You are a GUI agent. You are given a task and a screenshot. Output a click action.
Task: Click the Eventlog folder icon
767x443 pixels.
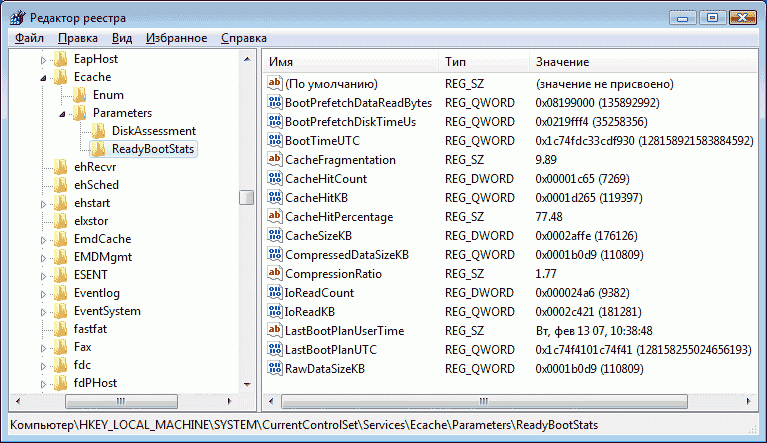point(61,293)
